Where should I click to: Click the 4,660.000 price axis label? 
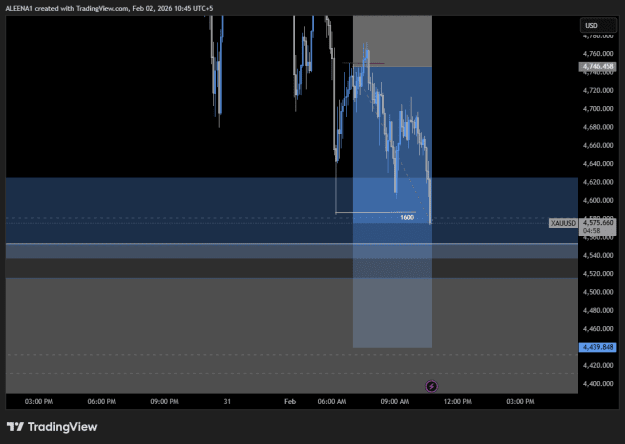(x=598, y=145)
